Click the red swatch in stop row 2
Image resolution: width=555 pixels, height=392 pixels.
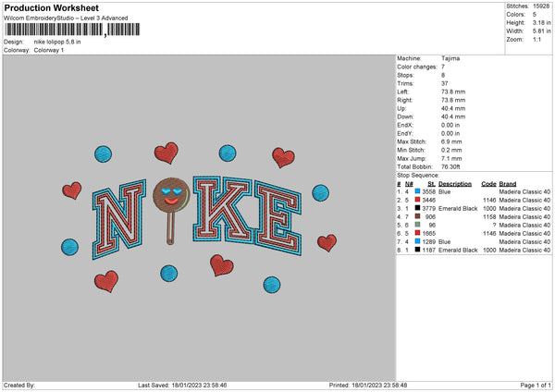(x=417, y=200)
